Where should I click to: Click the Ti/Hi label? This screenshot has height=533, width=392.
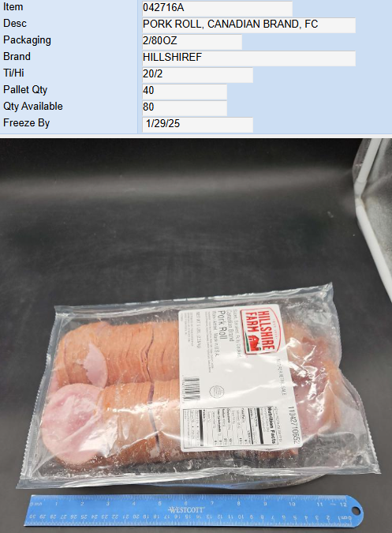coord(13,73)
